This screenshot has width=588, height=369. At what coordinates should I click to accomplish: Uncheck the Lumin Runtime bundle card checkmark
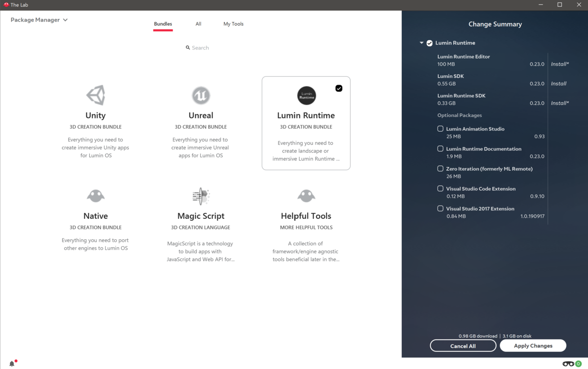[x=339, y=88]
